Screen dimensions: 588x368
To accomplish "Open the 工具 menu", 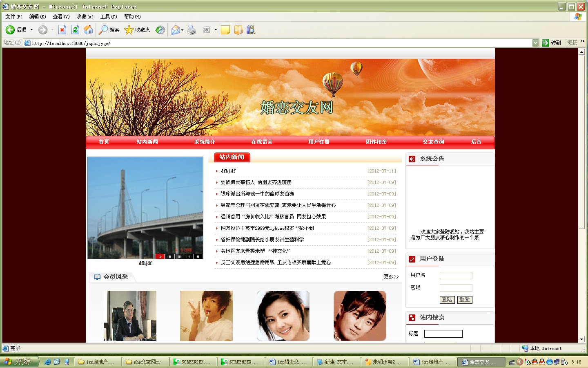I will coord(108,16).
